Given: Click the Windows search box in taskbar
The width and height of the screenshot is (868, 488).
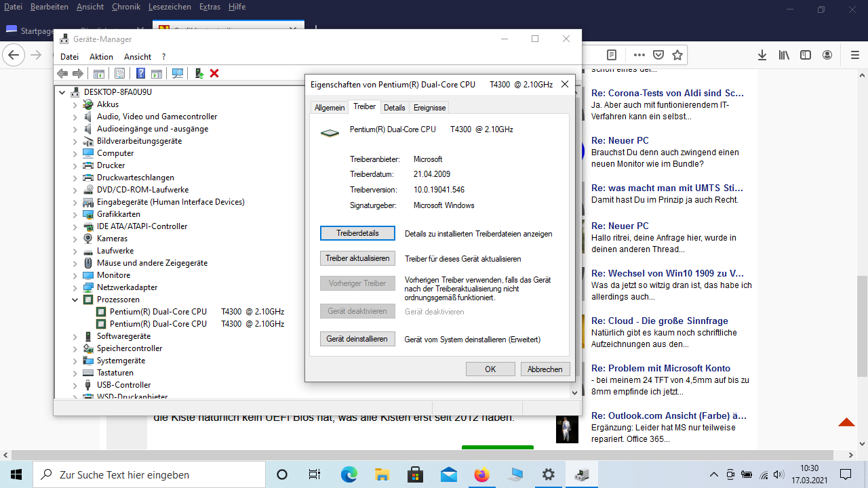Looking at the screenshot, I should [x=149, y=474].
